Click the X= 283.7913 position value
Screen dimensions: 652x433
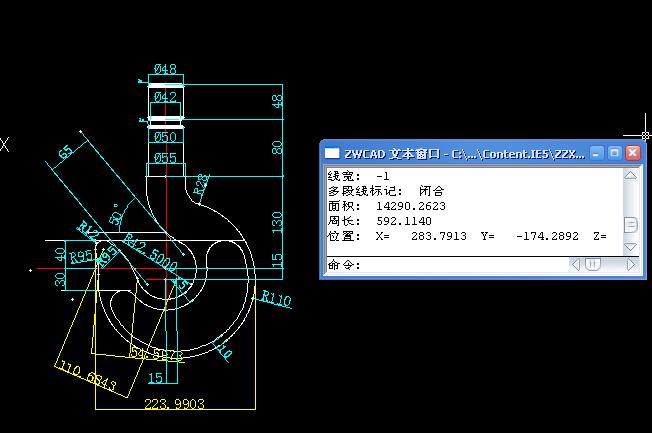coord(421,236)
